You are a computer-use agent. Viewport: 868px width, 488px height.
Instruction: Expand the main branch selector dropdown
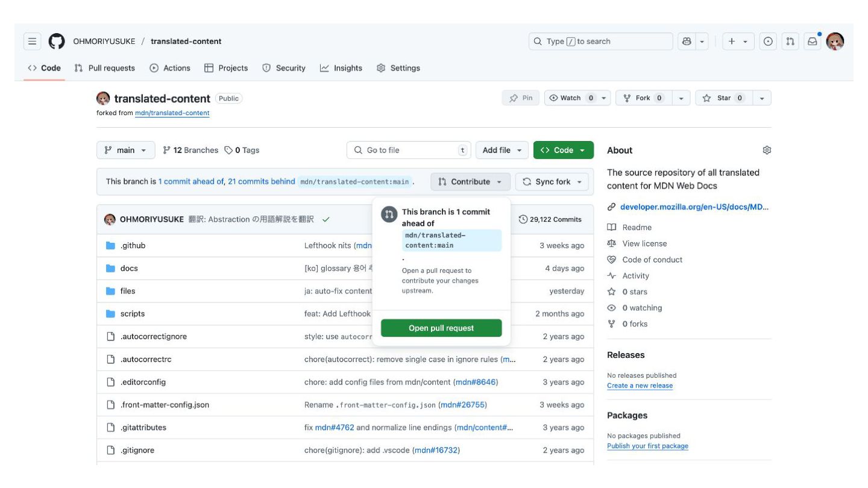tap(125, 150)
